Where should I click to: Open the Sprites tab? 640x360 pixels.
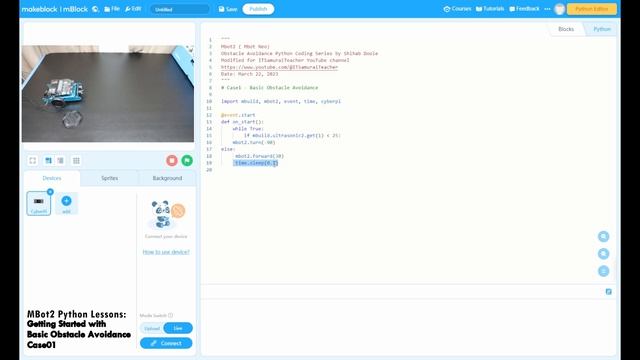109,178
